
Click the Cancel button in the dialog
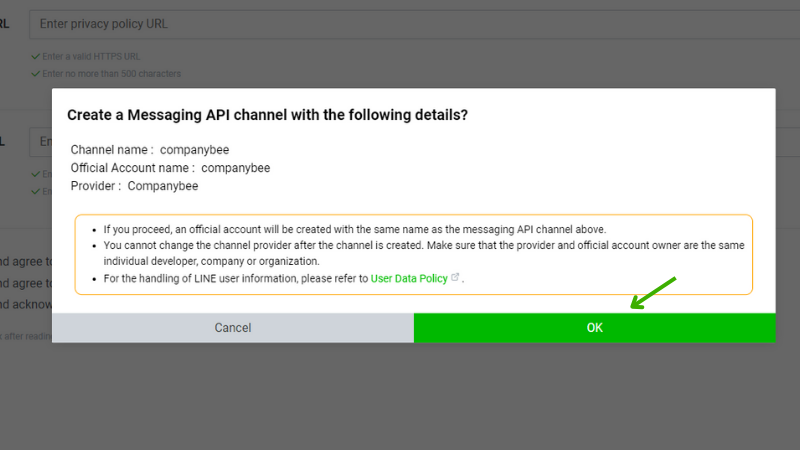(x=233, y=328)
